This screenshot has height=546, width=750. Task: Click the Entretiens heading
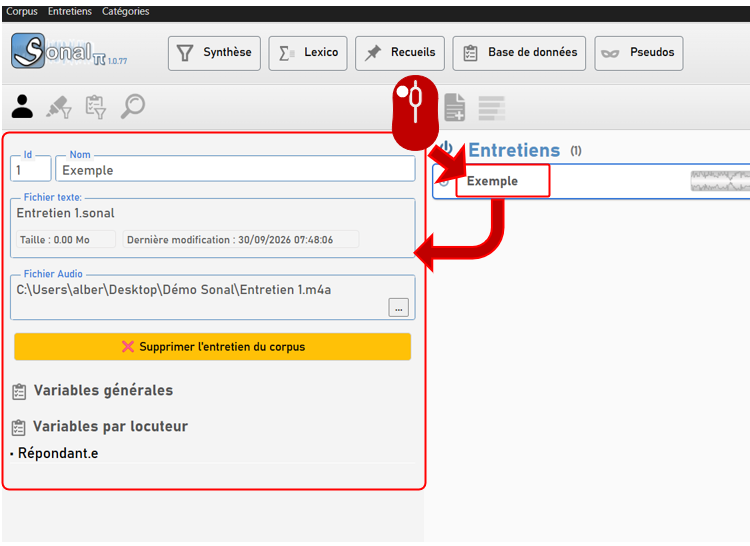514,151
